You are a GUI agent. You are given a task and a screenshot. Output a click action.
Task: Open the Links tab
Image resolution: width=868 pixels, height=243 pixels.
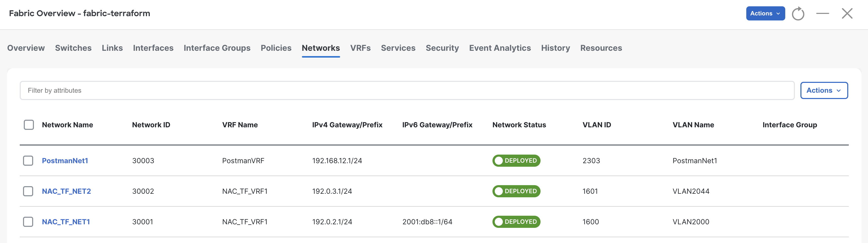pyautogui.click(x=112, y=48)
